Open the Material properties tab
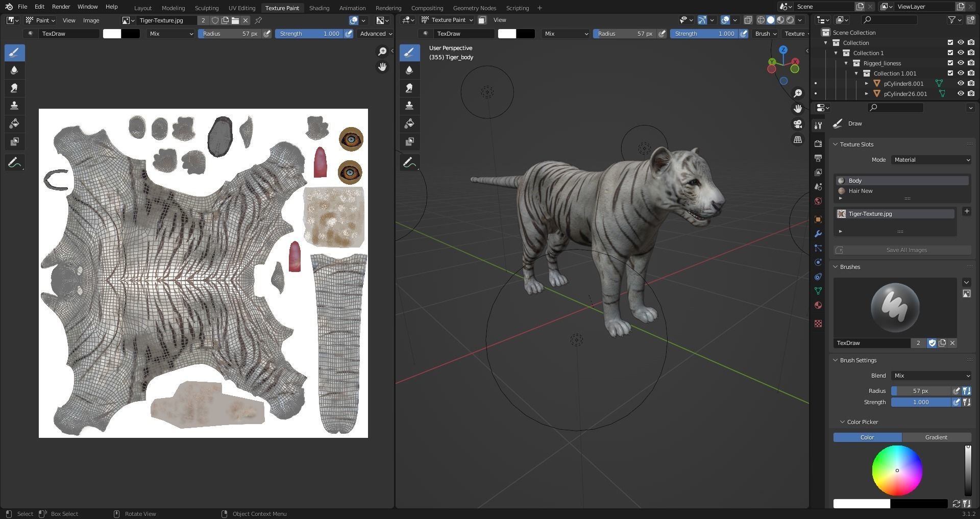The image size is (980, 519). (x=818, y=305)
